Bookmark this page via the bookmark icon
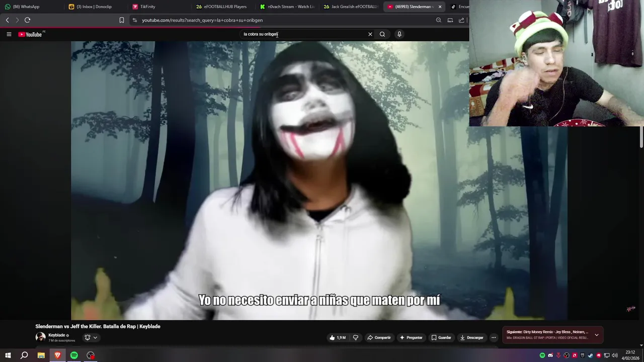This screenshot has height=362, width=644. pyautogui.click(x=122, y=20)
